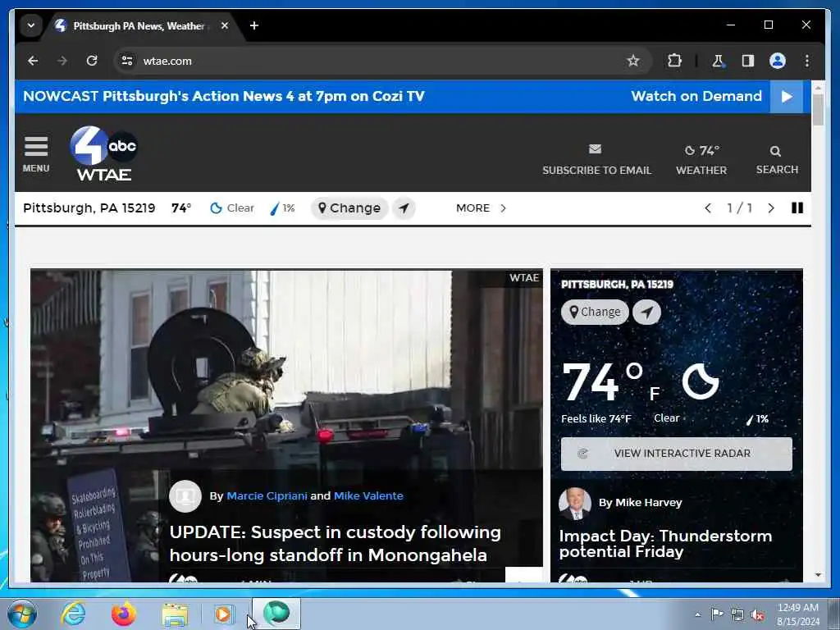Open the muted volume tray icon

coord(757,615)
